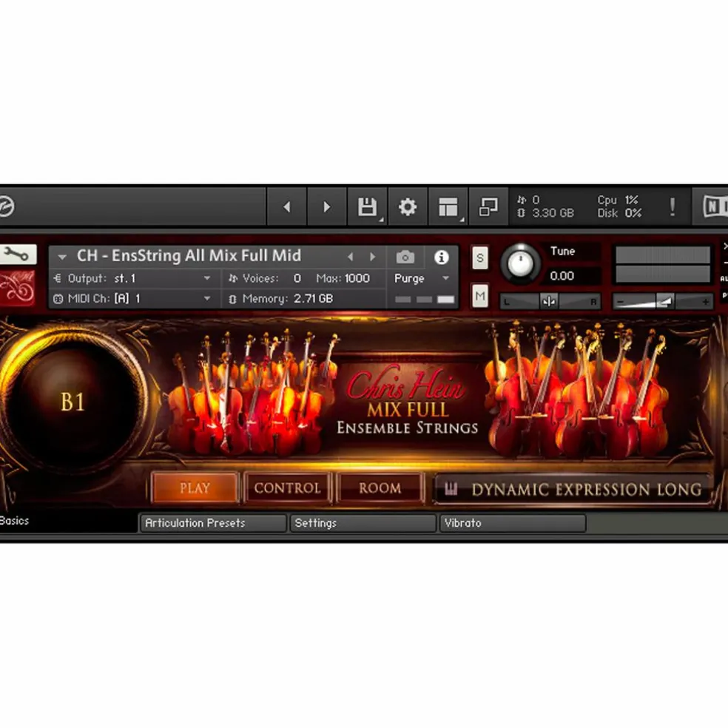The width and height of the screenshot is (728, 728).
Task: Click the output routing icon beside Output
Action: pos(58,278)
